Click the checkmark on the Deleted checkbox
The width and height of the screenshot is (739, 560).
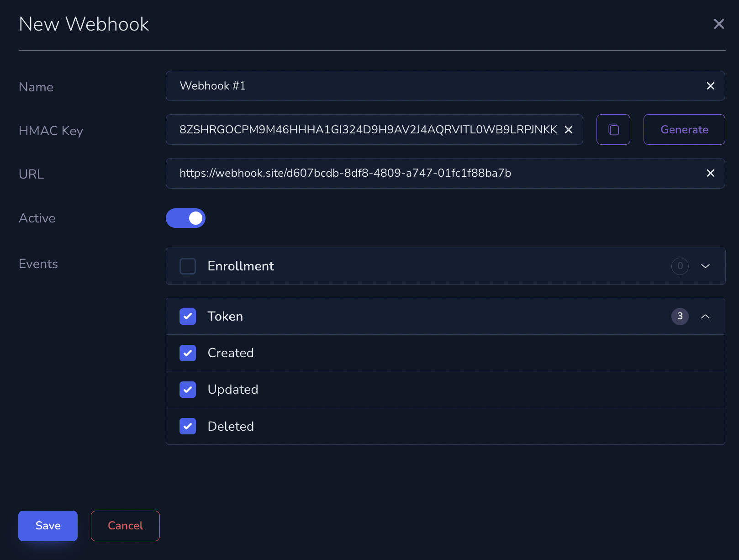[x=187, y=426]
